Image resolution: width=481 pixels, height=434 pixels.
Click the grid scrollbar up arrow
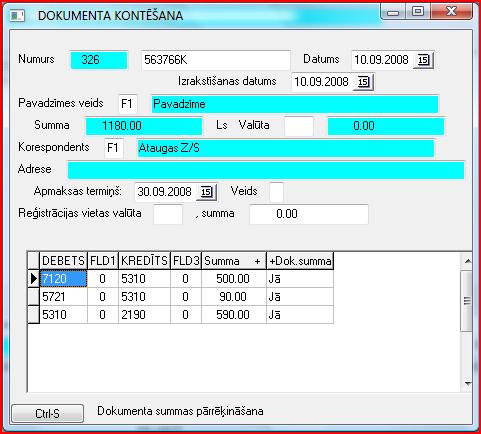(x=467, y=261)
